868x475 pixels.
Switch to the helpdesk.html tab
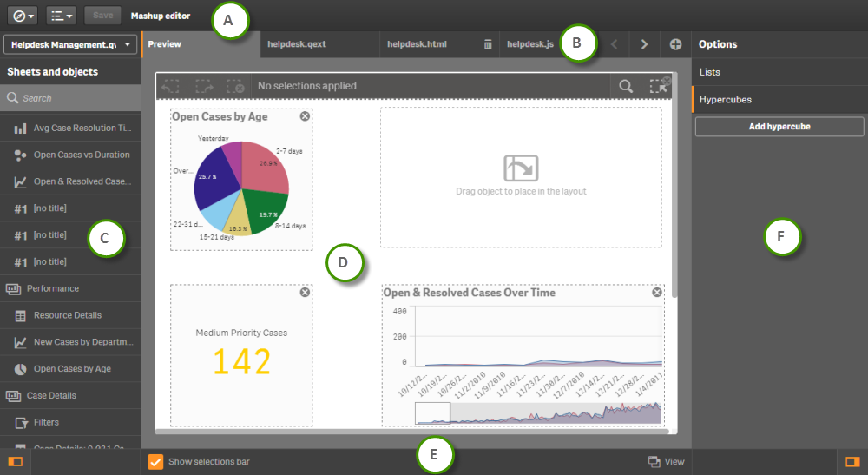(x=417, y=43)
